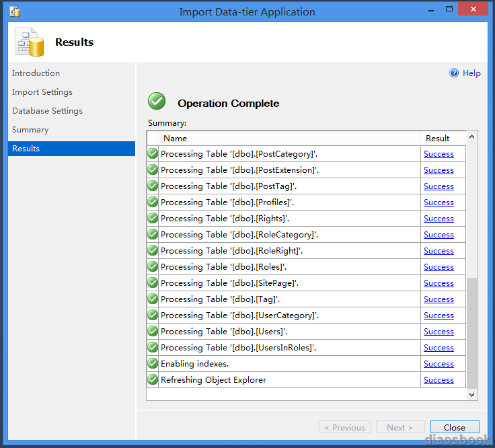The width and height of the screenshot is (495, 448).
Task: Select the "Enabling indexes." text
Action: 194,364
